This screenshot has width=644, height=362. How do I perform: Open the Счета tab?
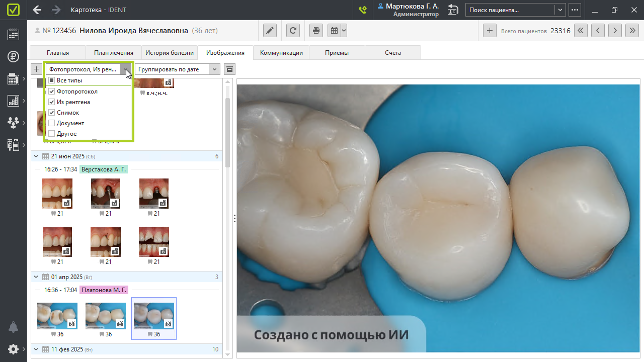pyautogui.click(x=392, y=53)
